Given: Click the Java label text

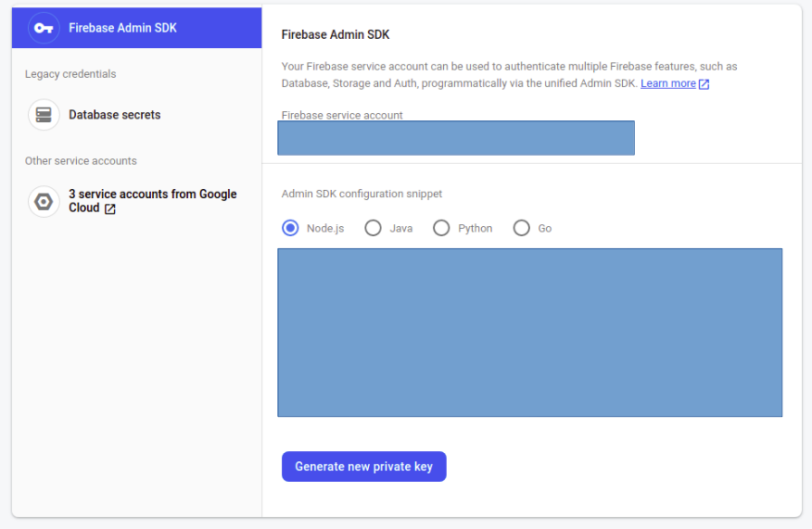Looking at the screenshot, I should coord(400,228).
